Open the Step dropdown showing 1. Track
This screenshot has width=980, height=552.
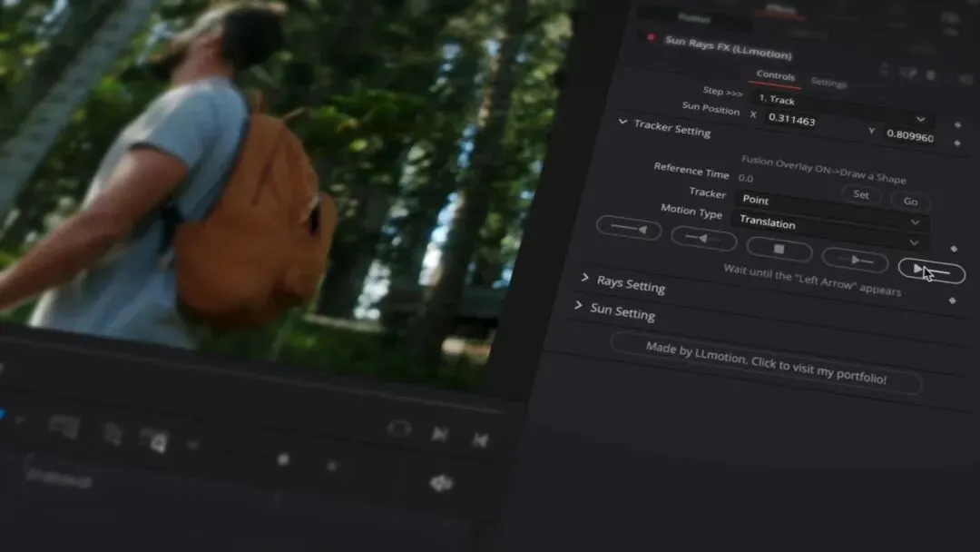coord(841,107)
